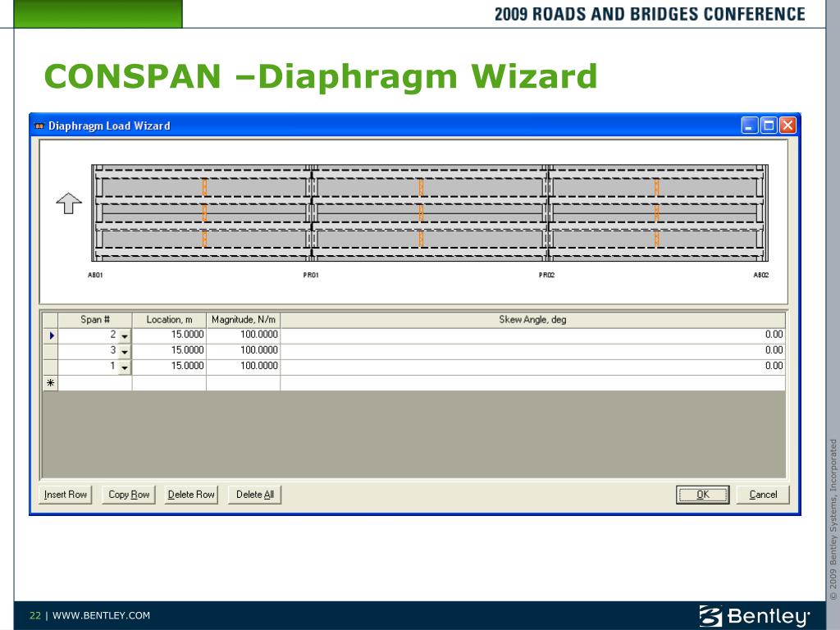Select orange diaphragm marker in middle girder, second span
840x630 pixels.
421,212
